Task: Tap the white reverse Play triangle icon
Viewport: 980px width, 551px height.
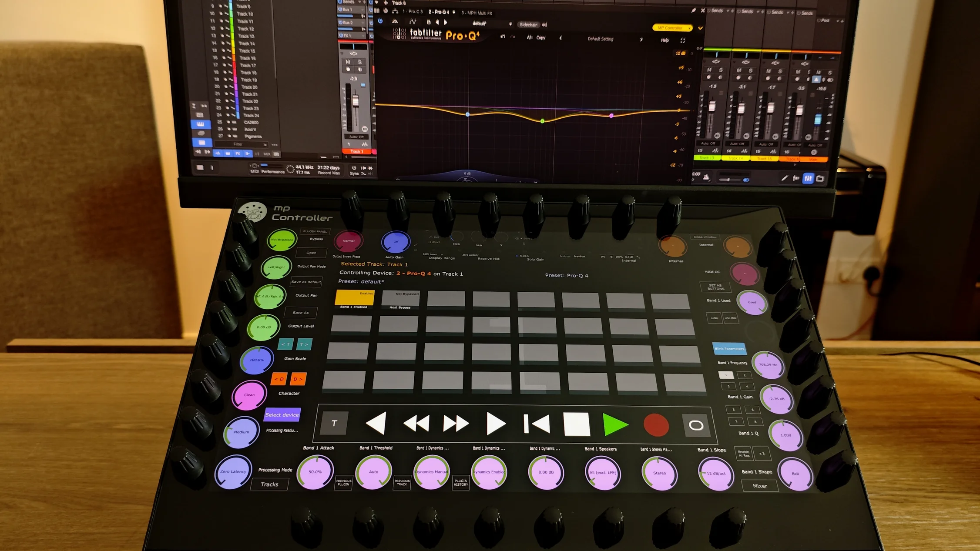Action: [x=376, y=423]
